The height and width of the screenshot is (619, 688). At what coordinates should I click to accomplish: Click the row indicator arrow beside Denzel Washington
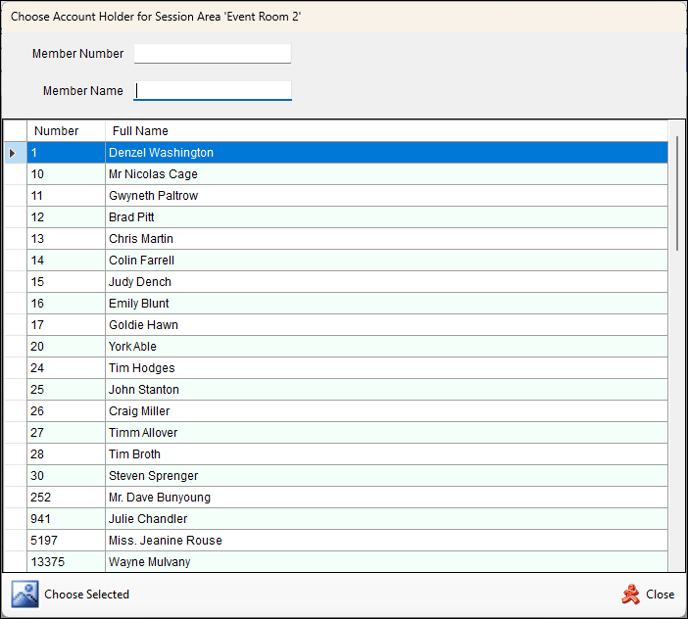click(12, 153)
